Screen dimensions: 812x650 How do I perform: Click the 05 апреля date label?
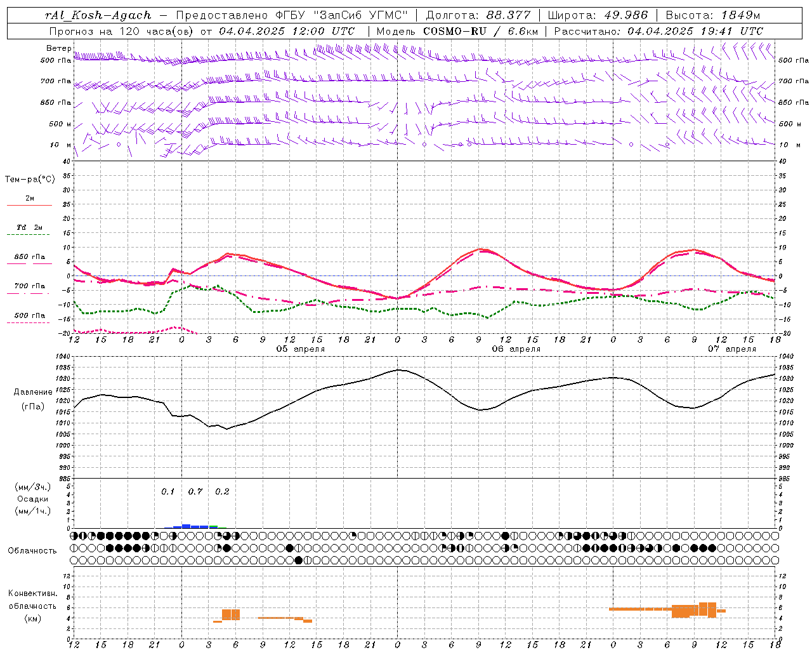click(301, 349)
